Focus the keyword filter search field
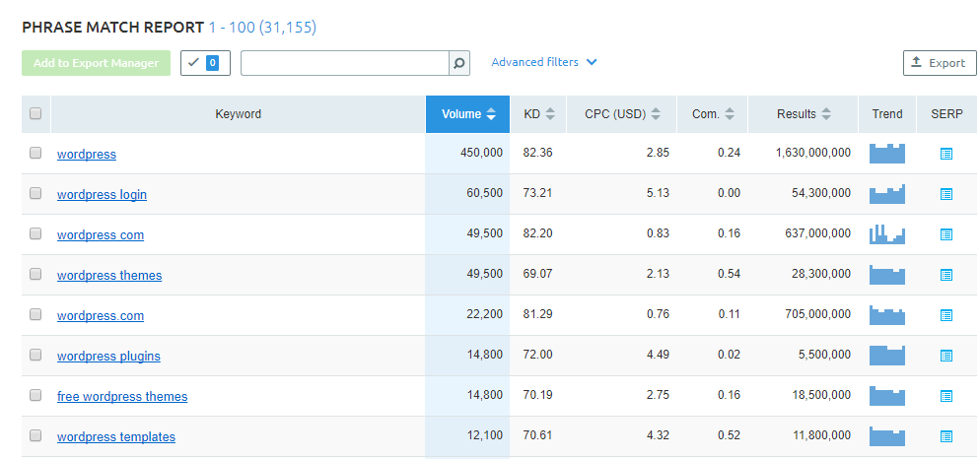This screenshot has height=459, width=980. click(345, 63)
